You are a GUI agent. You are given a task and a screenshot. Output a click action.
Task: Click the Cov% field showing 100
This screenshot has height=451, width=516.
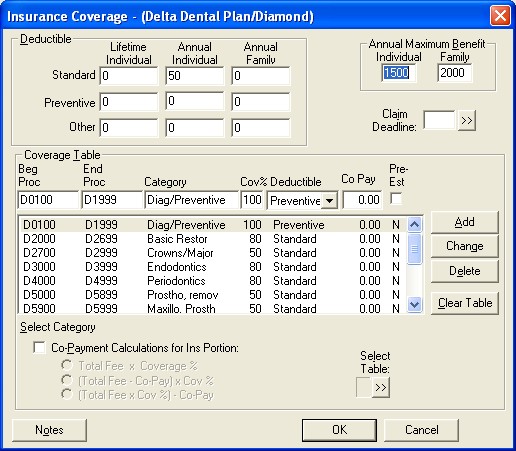252,200
